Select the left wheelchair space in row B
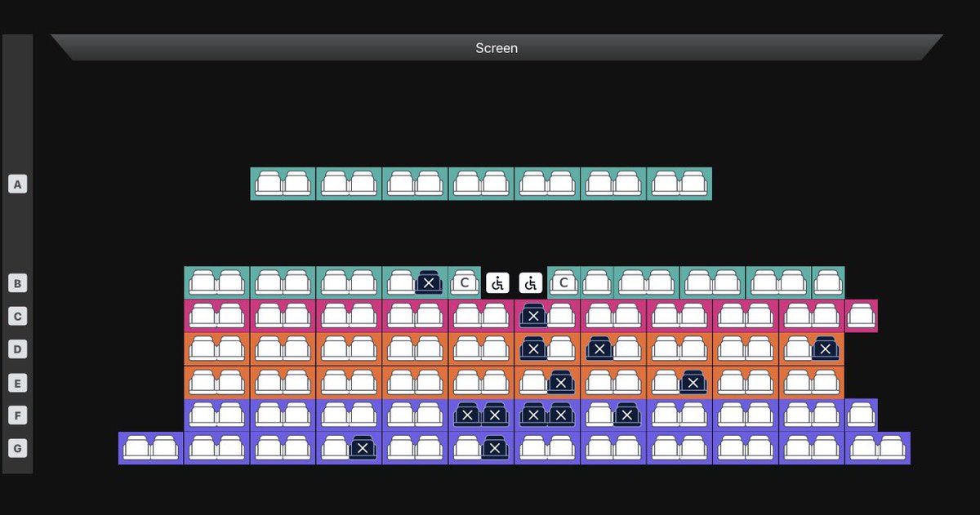This screenshot has height=515, width=980. 497,283
